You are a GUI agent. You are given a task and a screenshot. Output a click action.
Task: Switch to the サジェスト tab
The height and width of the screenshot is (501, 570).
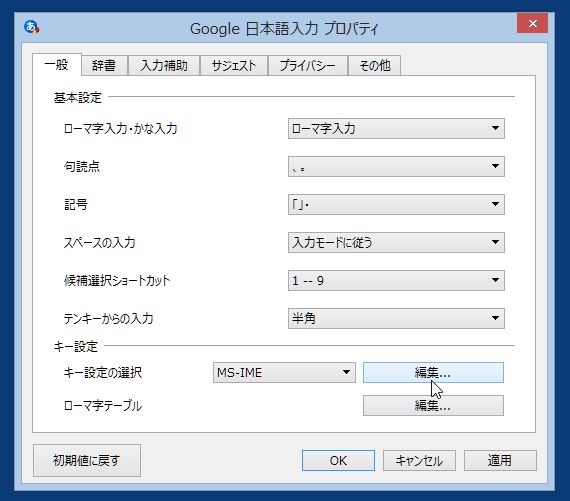tap(234, 66)
